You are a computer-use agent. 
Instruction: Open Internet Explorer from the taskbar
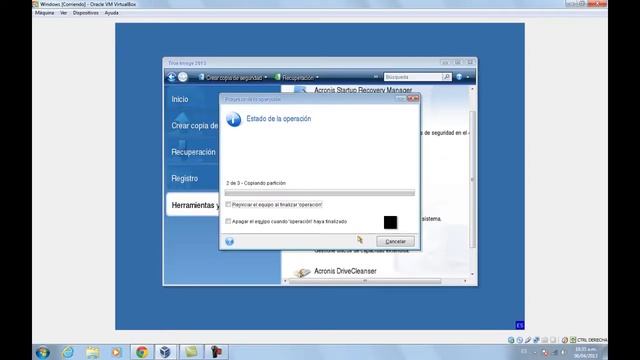[68, 352]
